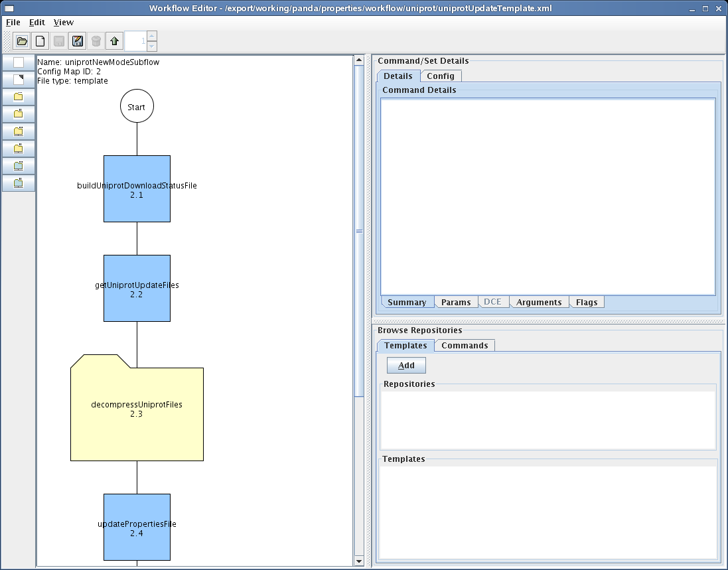Pick yellow folder tool with two dots, no underline

point(19,113)
